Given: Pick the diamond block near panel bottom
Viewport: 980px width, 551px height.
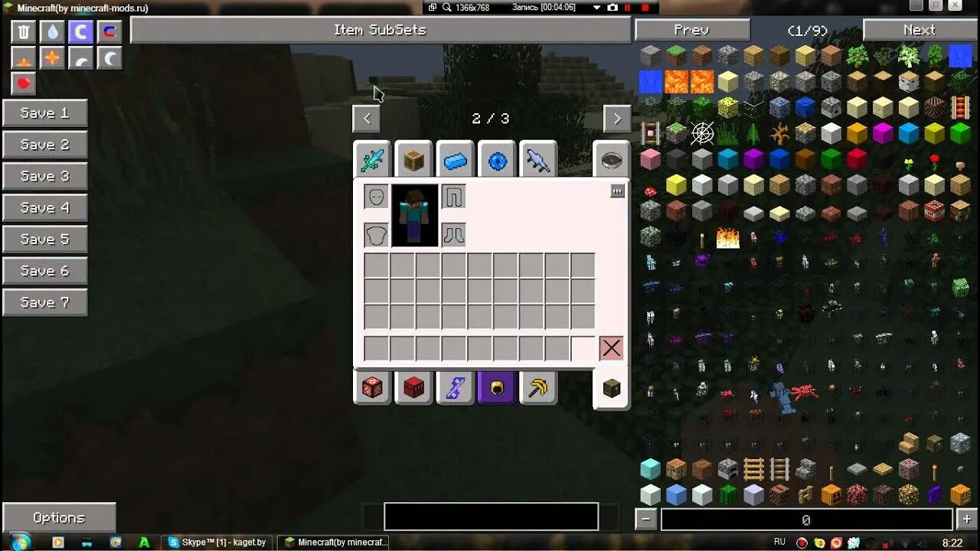Looking at the screenshot, I should point(650,468).
